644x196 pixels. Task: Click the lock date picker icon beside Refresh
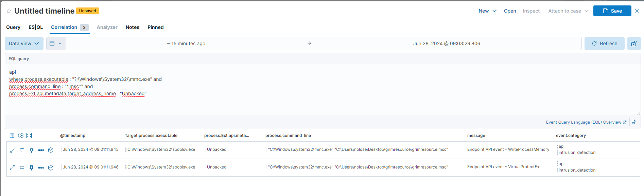tap(634, 43)
